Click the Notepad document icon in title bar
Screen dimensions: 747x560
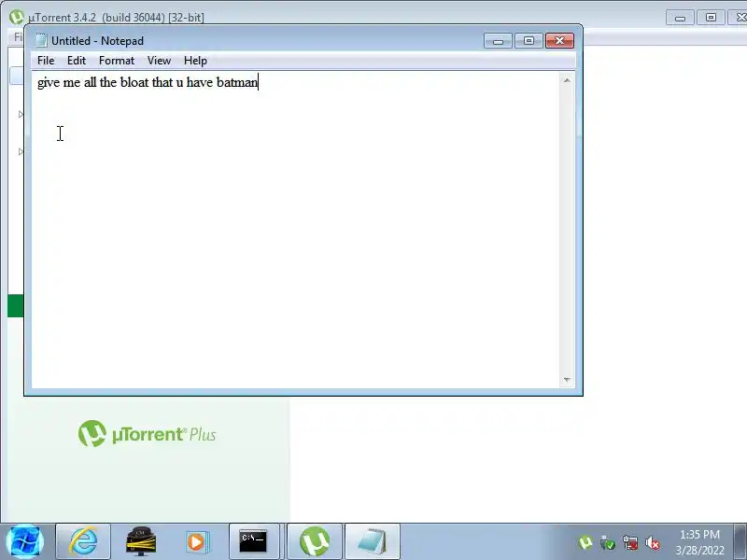[x=41, y=40]
